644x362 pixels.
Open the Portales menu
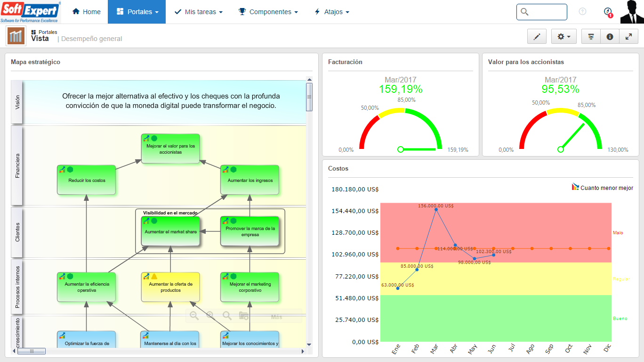coord(137,12)
